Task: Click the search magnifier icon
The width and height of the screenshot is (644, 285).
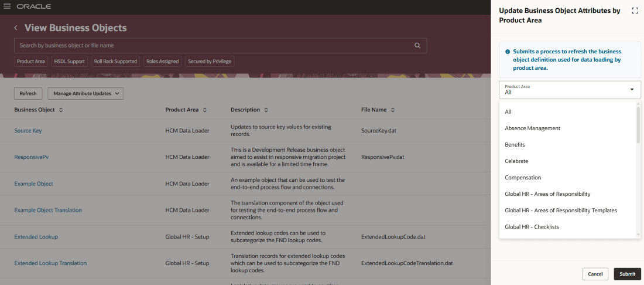Action: pos(417,46)
